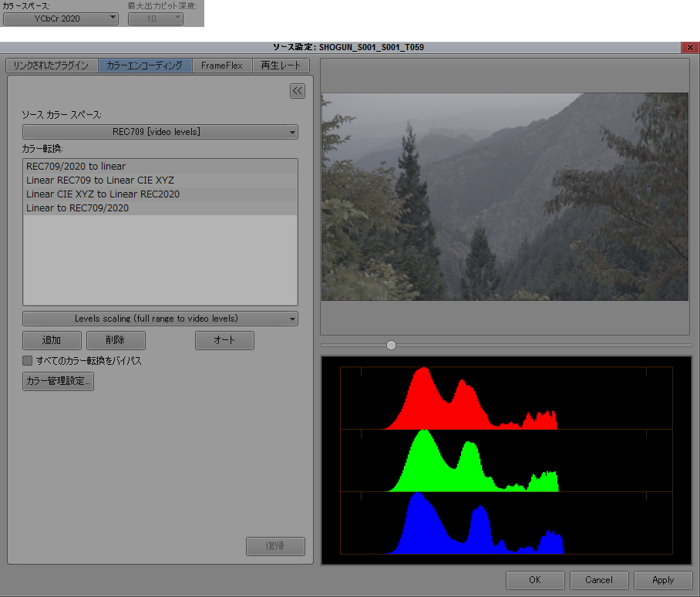Click the green channel histogram
Viewport: 700px width, 597px height.
506,460
